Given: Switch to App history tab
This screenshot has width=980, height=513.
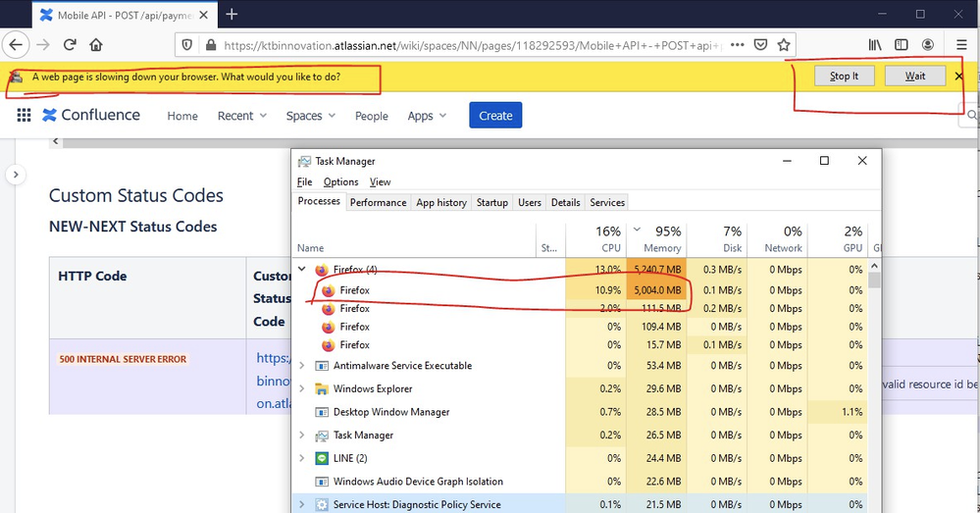Looking at the screenshot, I should (441, 202).
